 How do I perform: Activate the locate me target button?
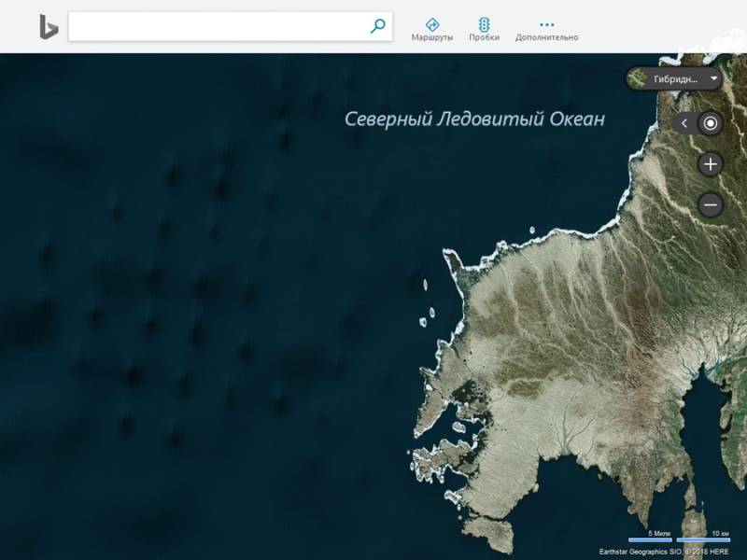coord(711,123)
